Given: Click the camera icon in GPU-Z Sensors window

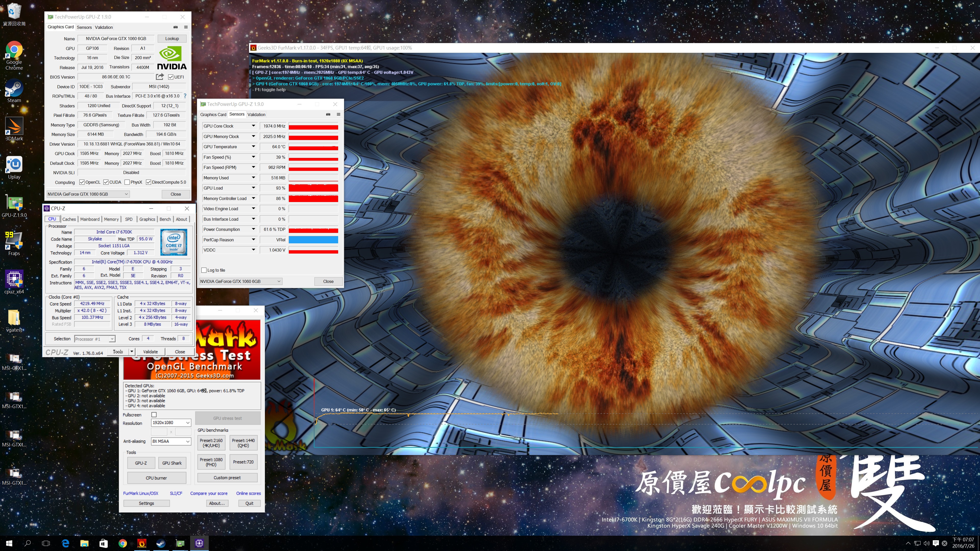Looking at the screenshot, I should tap(328, 115).
